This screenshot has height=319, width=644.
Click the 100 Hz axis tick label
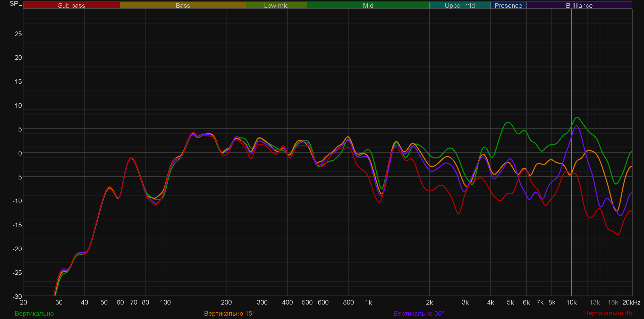point(165,302)
